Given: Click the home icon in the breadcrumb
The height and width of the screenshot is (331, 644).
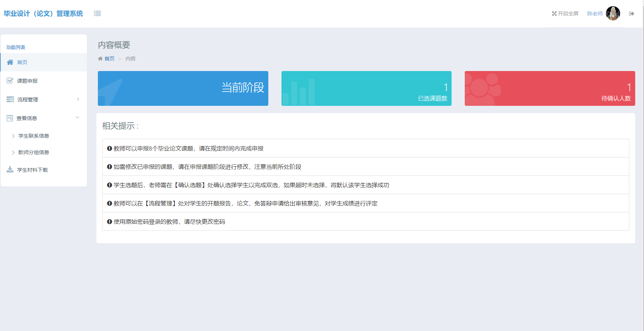Looking at the screenshot, I should (x=100, y=58).
